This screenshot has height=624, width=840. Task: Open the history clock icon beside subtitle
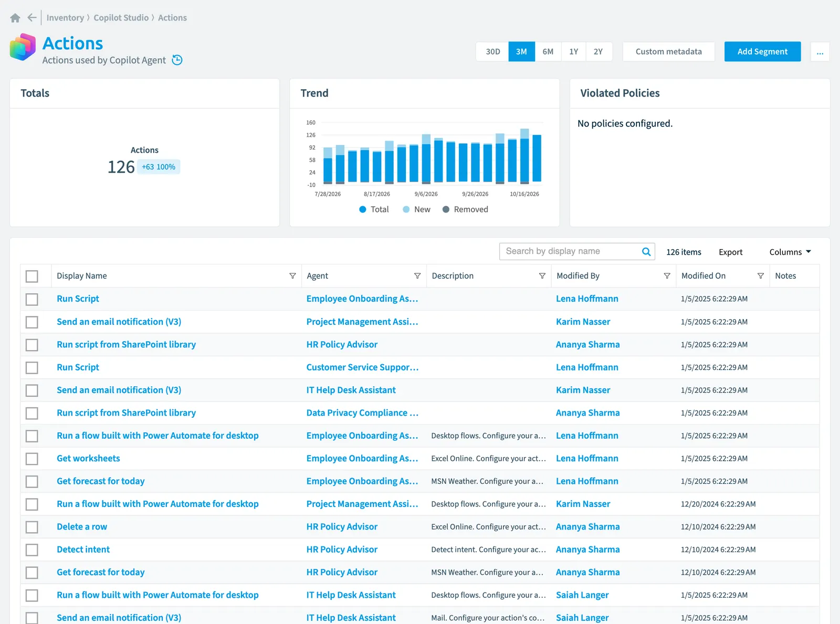click(177, 60)
